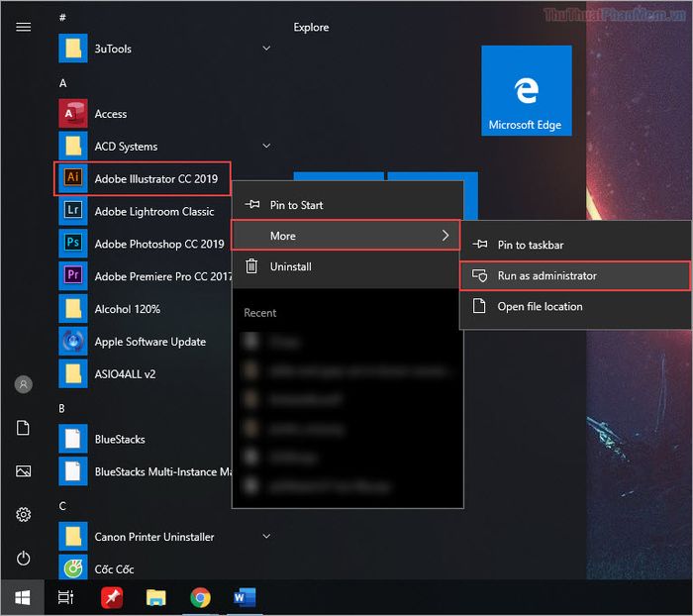Open Adobe Premiere Pro icon
This screenshot has height=616, width=693.
[73, 276]
